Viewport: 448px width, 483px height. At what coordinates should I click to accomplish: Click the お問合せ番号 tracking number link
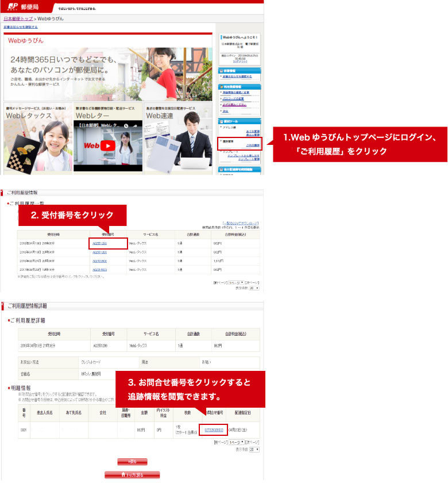(x=214, y=430)
